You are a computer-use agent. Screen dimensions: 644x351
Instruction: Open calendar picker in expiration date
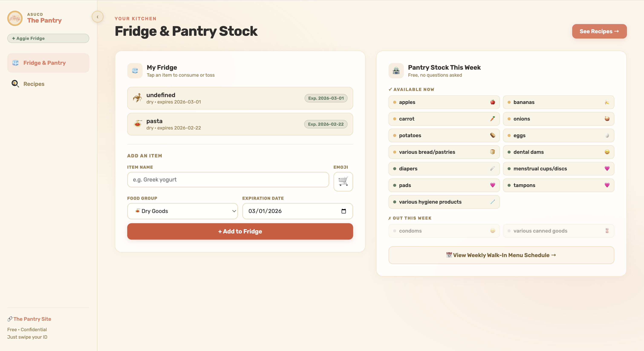(x=344, y=211)
